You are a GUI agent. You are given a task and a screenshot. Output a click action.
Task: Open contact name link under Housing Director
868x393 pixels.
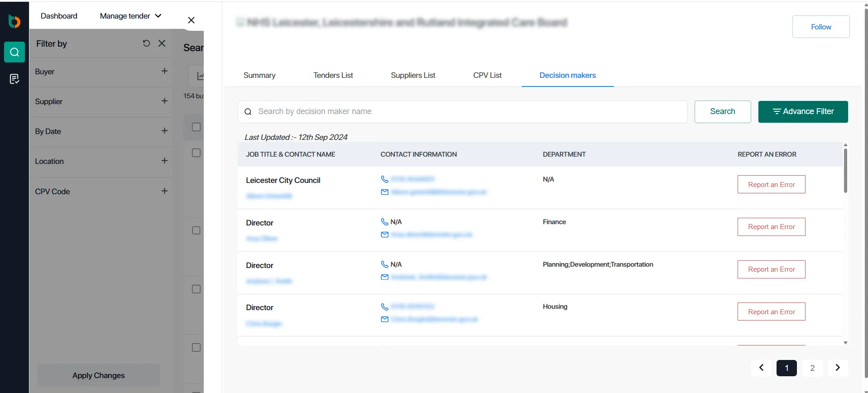click(264, 324)
